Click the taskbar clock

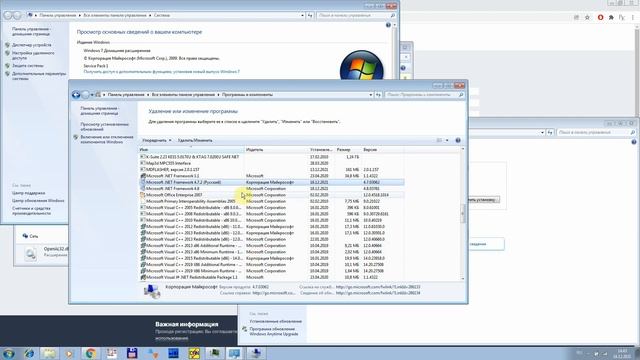point(622,353)
